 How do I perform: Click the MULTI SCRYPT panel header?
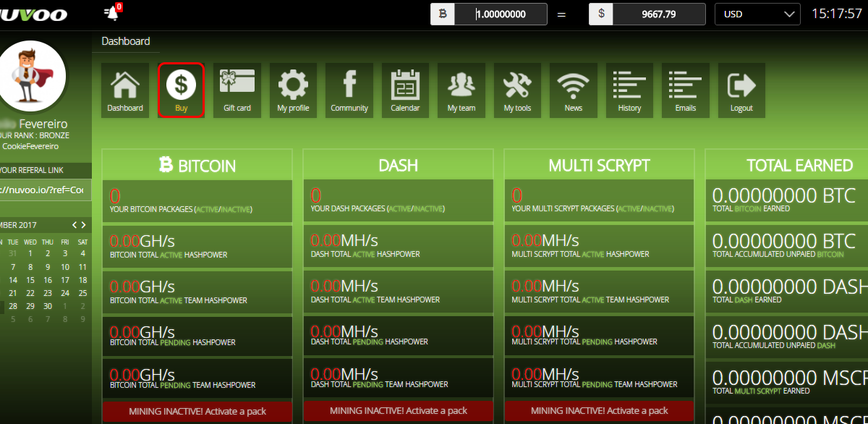[x=599, y=165]
